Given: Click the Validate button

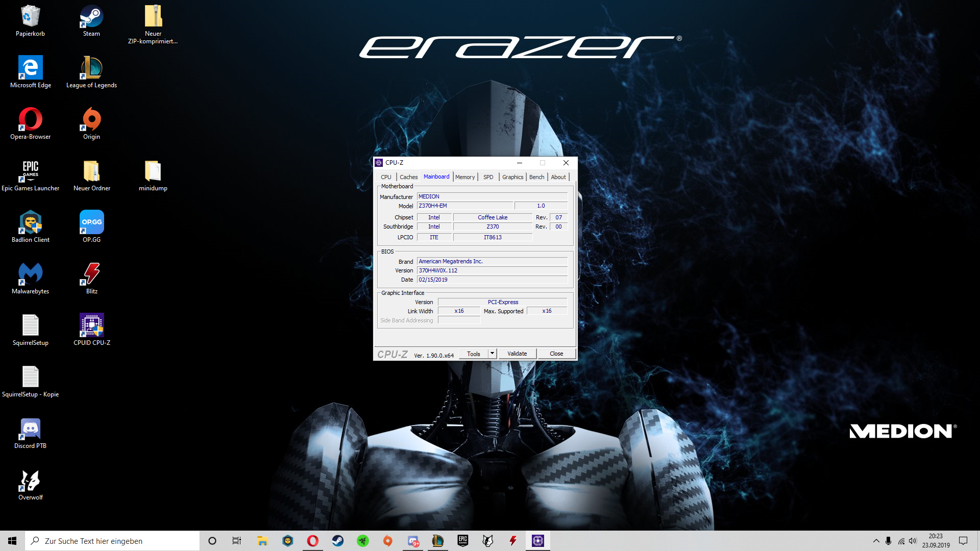Looking at the screenshot, I should [x=517, y=354].
